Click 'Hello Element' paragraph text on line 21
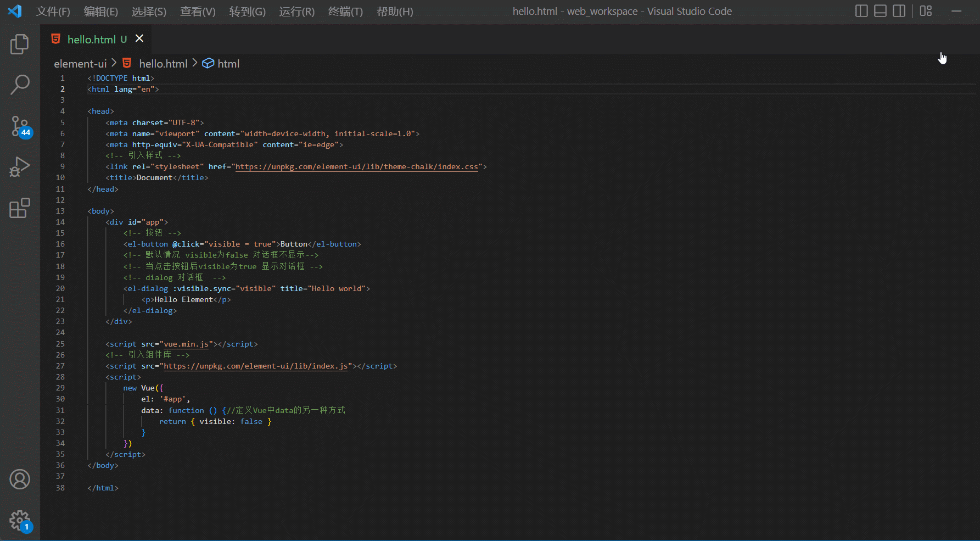The image size is (980, 541). [183, 299]
